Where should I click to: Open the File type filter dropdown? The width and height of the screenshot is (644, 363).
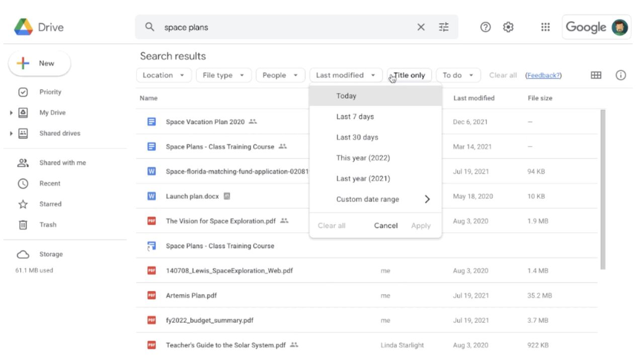click(x=223, y=75)
